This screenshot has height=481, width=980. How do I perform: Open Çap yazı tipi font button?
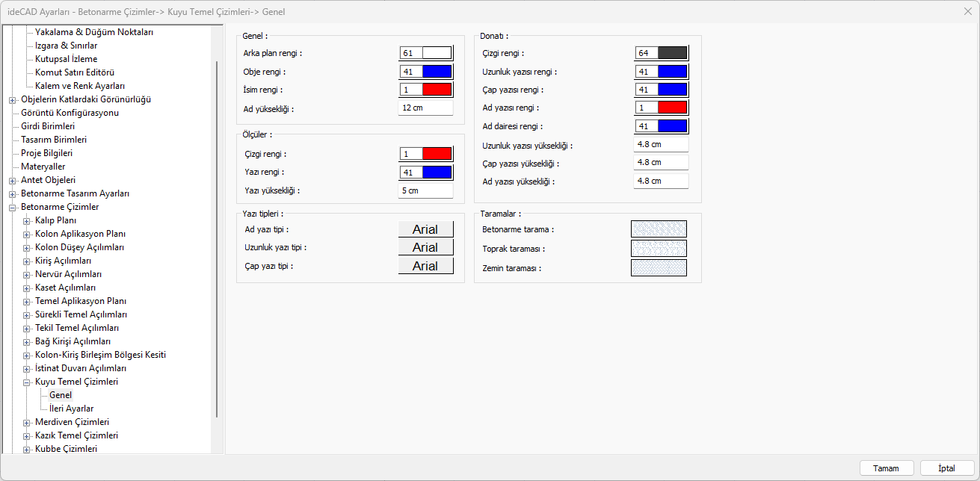pyautogui.click(x=426, y=266)
